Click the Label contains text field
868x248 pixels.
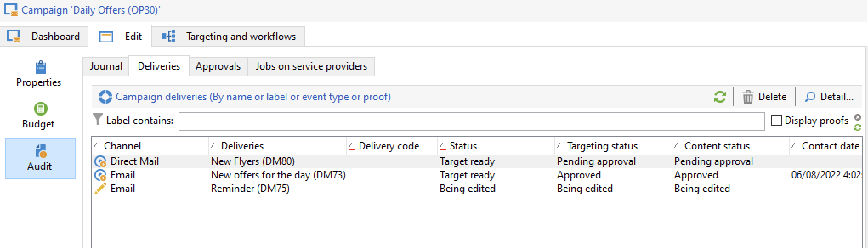[x=471, y=121]
